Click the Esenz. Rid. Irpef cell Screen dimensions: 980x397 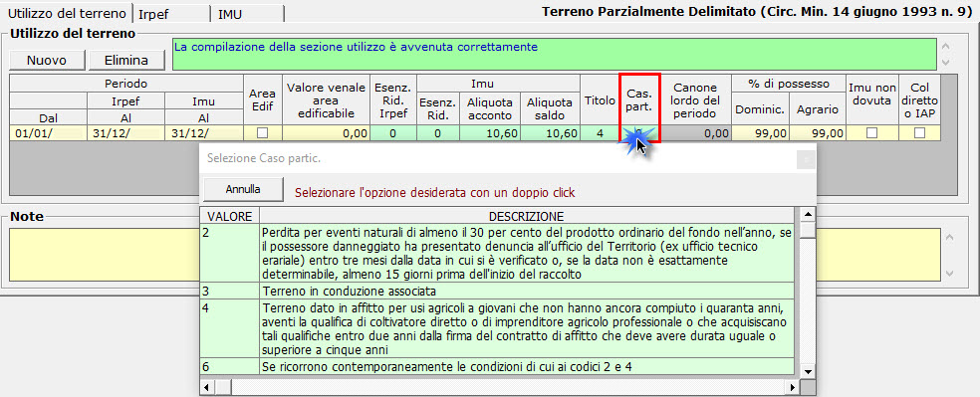point(393,132)
